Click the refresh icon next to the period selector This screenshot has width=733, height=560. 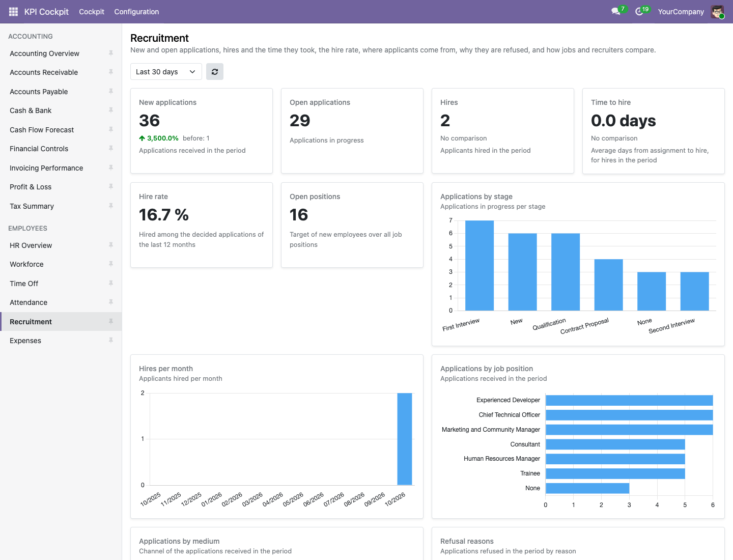tap(215, 72)
